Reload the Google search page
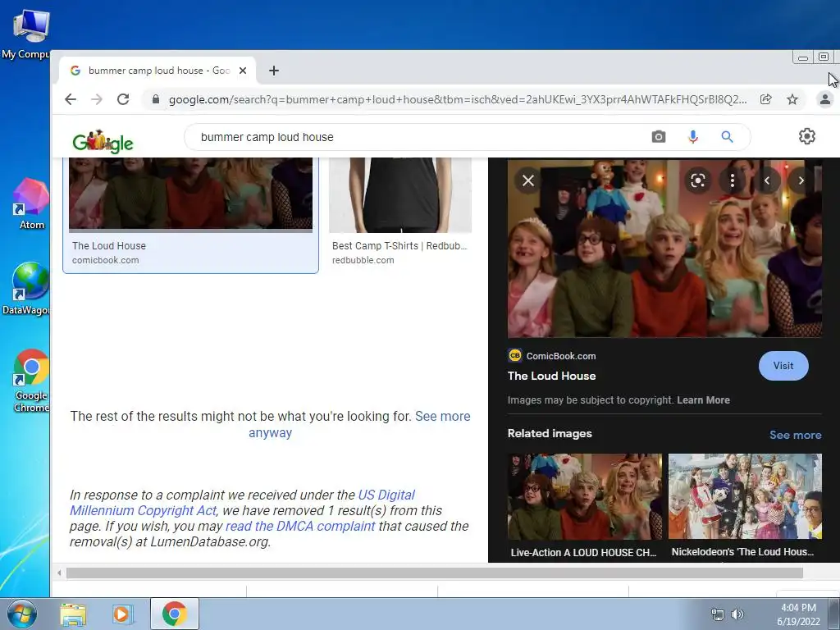This screenshot has height=630, width=840. coord(123,99)
